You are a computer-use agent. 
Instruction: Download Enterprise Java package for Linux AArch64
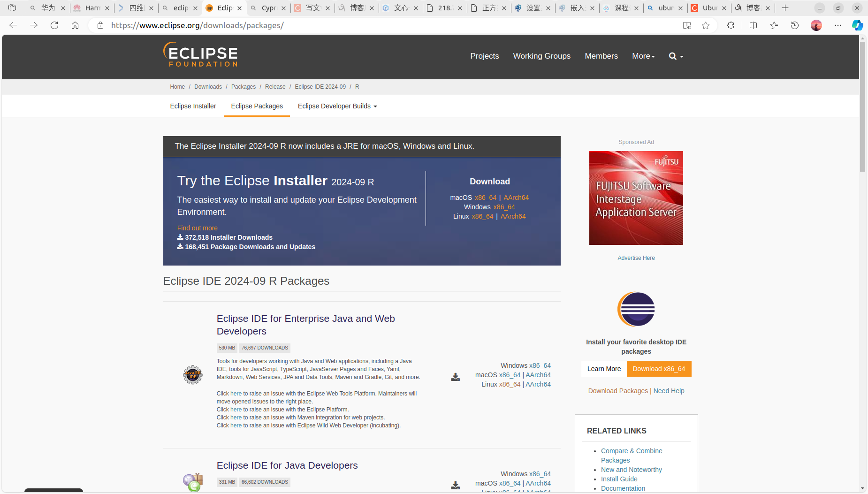coord(538,384)
